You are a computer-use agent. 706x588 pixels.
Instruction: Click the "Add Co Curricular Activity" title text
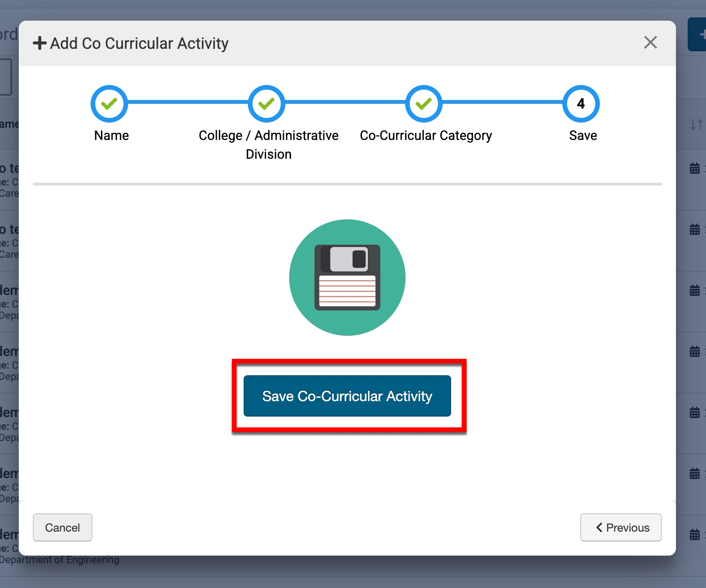[139, 43]
